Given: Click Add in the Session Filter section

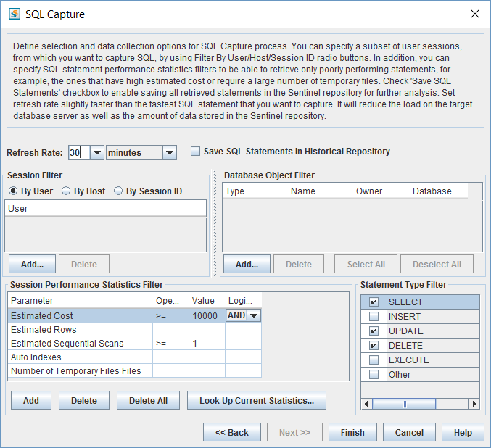Looking at the screenshot, I should pyautogui.click(x=32, y=265).
